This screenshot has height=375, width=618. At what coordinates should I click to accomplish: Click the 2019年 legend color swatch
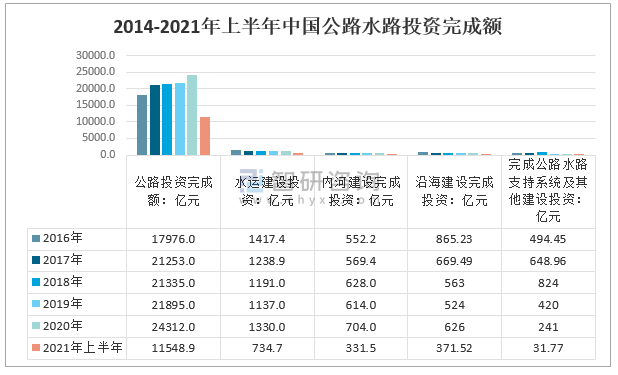[x=36, y=304]
